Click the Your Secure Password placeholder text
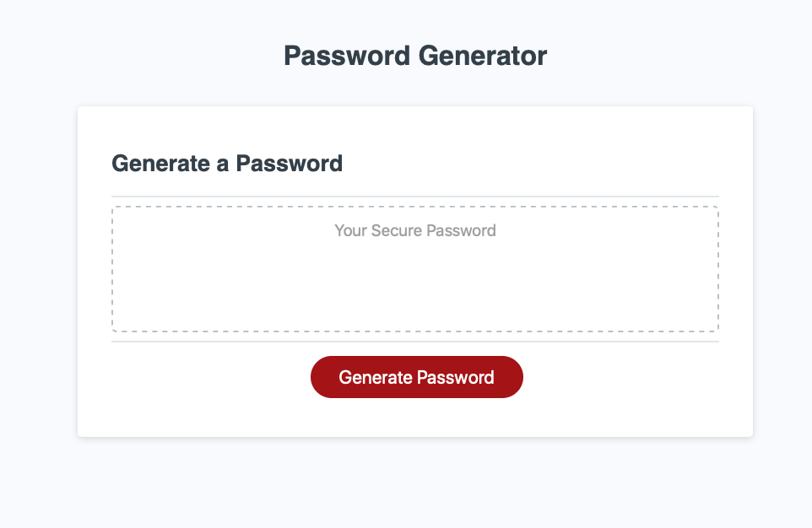Screen dimensions: 812x528 pos(414,230)
